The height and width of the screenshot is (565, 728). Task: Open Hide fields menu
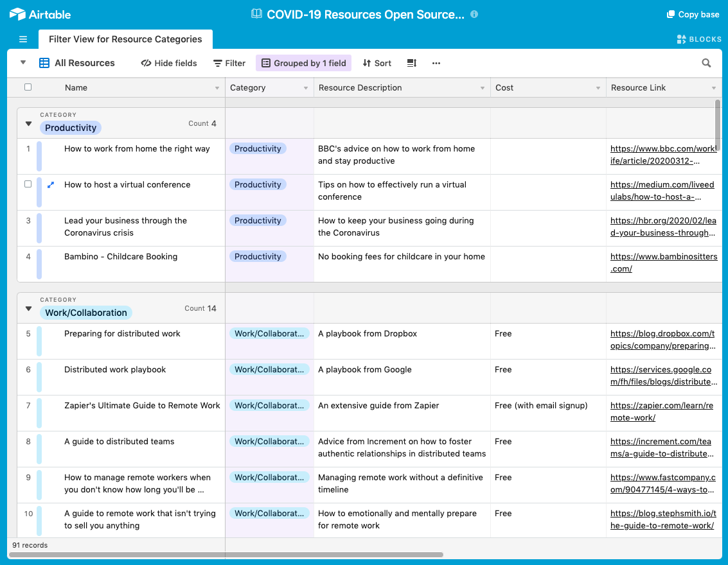pos(169,63)
